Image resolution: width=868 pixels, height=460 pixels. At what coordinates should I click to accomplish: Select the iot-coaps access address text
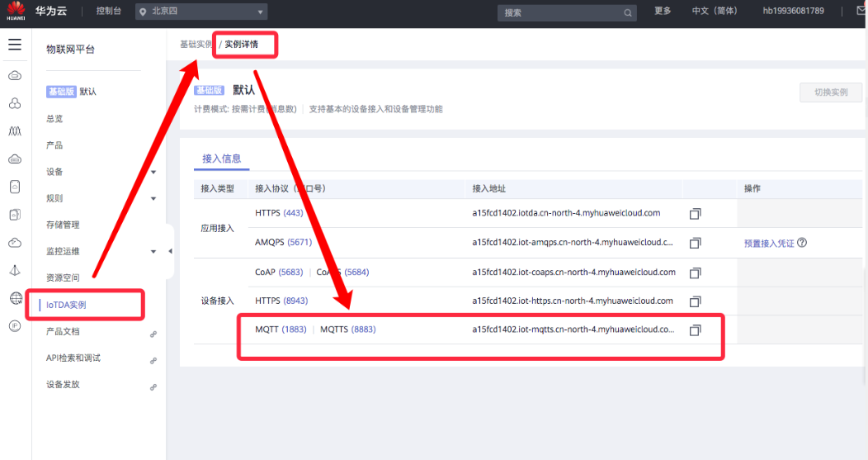coord(574,273)
